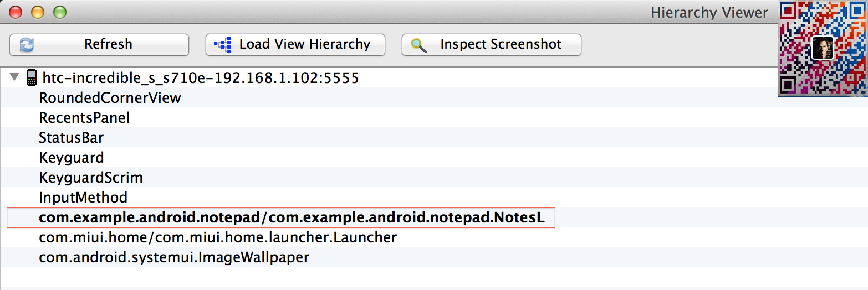Click the magnifying glass inspect icon
Viewport: 868px width, 290px height.
pos(418,45)
